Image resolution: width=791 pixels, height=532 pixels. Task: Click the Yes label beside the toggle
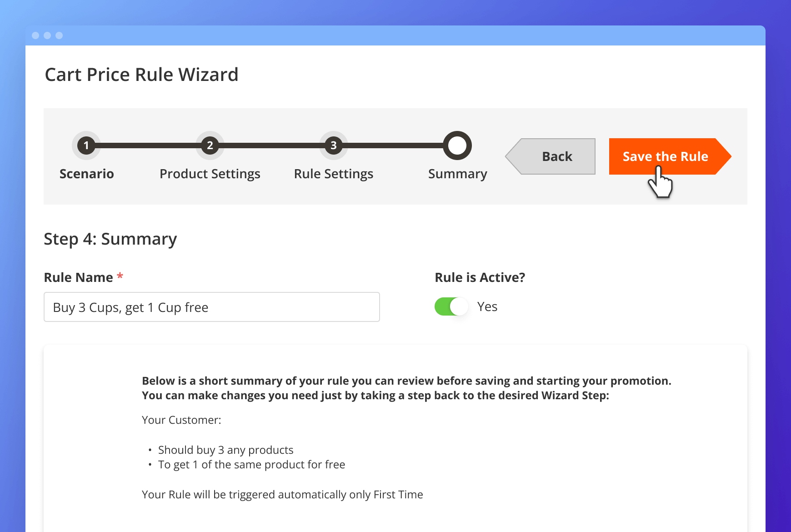(487, 307)
